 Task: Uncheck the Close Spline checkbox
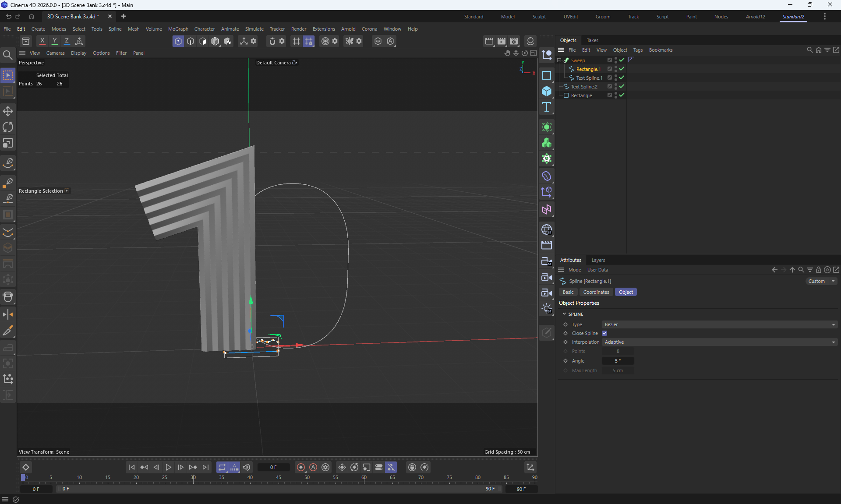pyautogui.click(x=604, y=333)
